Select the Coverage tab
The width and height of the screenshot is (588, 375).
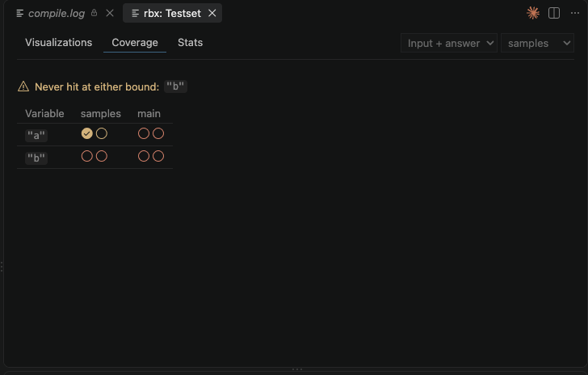point(135,42)
